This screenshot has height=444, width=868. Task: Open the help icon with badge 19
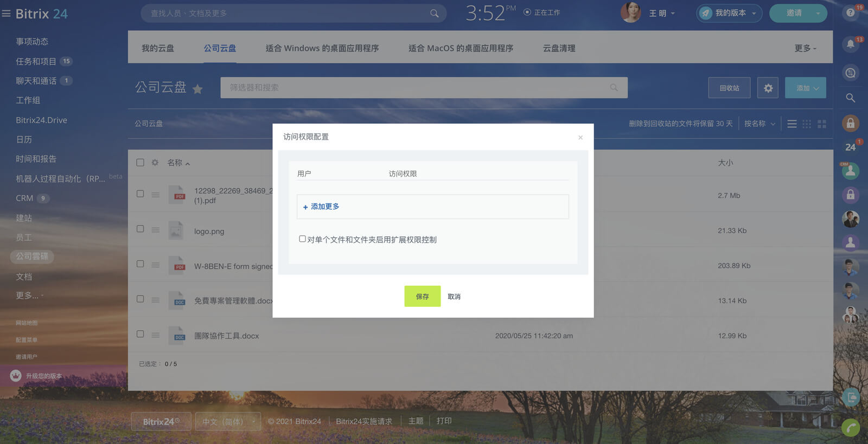click(850, 13)
